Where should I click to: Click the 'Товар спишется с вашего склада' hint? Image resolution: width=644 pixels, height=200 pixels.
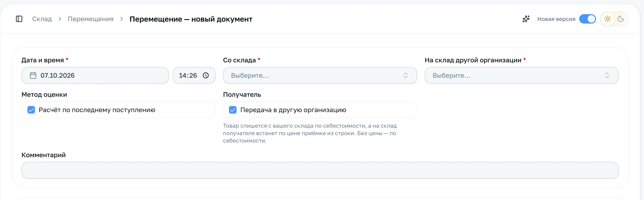(x=310, y=133)
